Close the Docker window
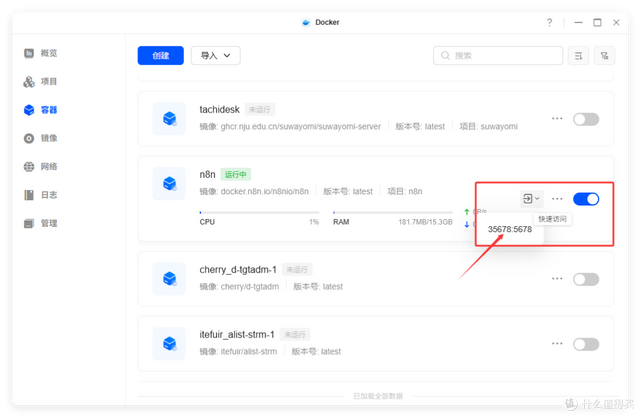The image size is (640, 417). 616,22
